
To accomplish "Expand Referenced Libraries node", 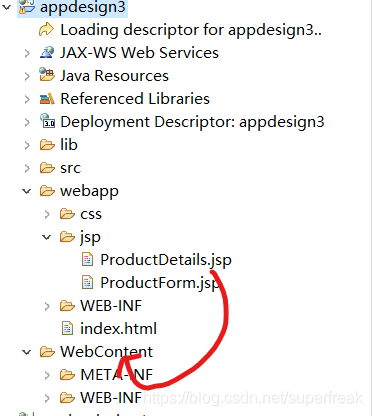I will (27, 99).
